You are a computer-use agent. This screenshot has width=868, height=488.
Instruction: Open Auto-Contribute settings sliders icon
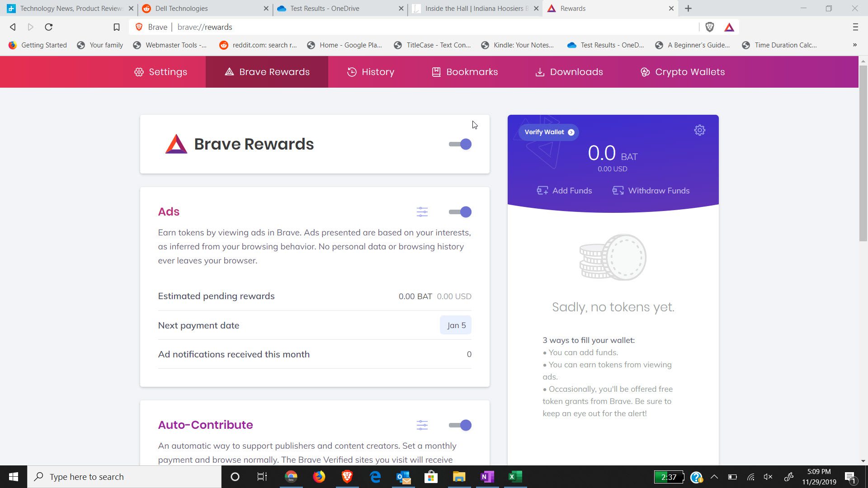pyautogui.click(x=422, y=425)
